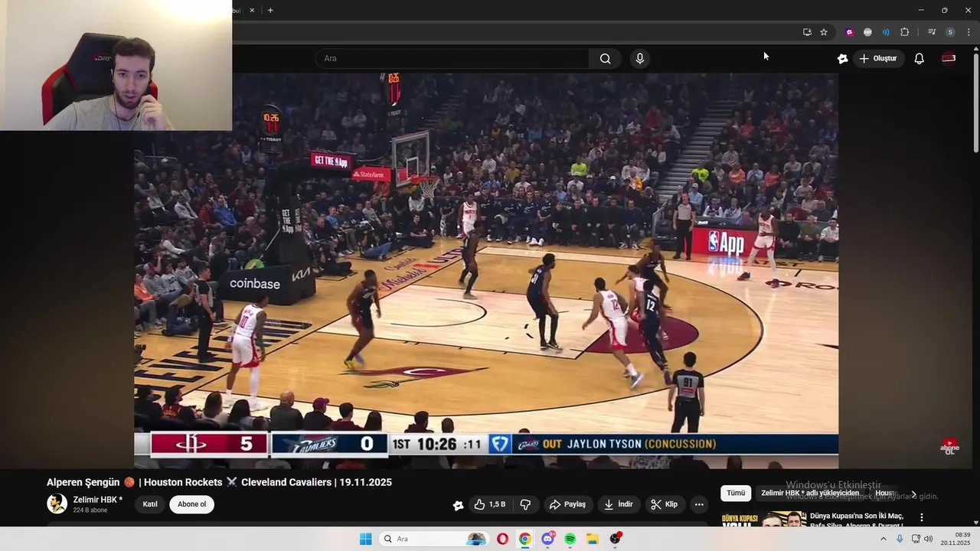Screen dimensions: 980x551
Task: Start voice search with the microphone icon
Action: coord(640,58)
